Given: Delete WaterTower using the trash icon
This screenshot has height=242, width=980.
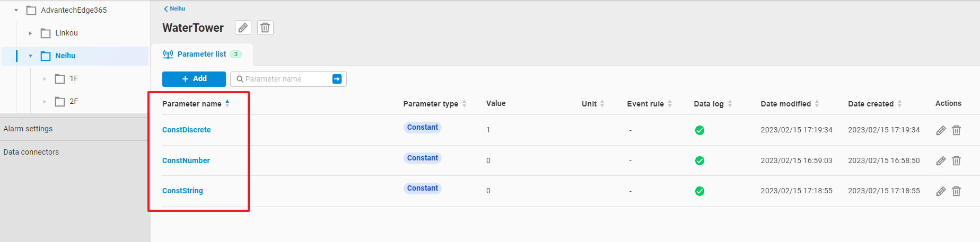Looking at the screenshot, I should [265, 28].
